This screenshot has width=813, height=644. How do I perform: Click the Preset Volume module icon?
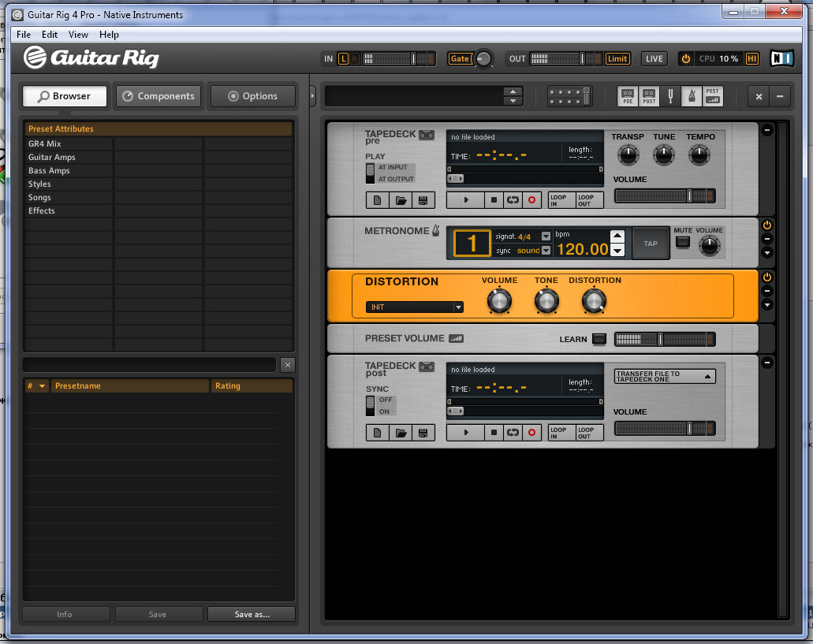[457, 338]
